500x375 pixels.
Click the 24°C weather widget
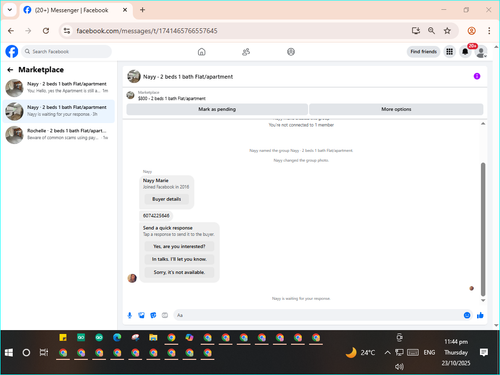(x=360, y=353)
